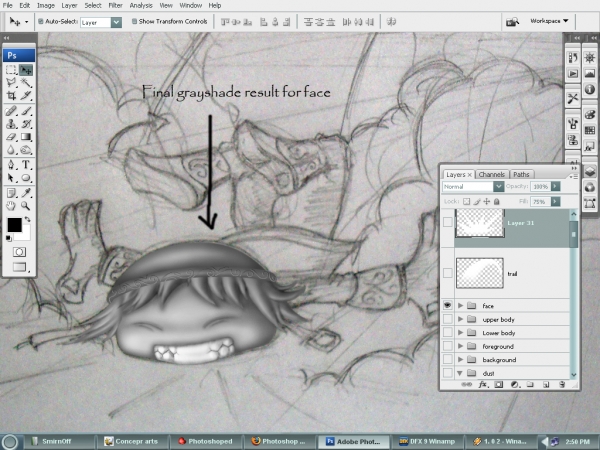This screenshot has height=450, width=600.
Task: Select the Pen tool
Action: pyautogui.click(x=11, y=165)
